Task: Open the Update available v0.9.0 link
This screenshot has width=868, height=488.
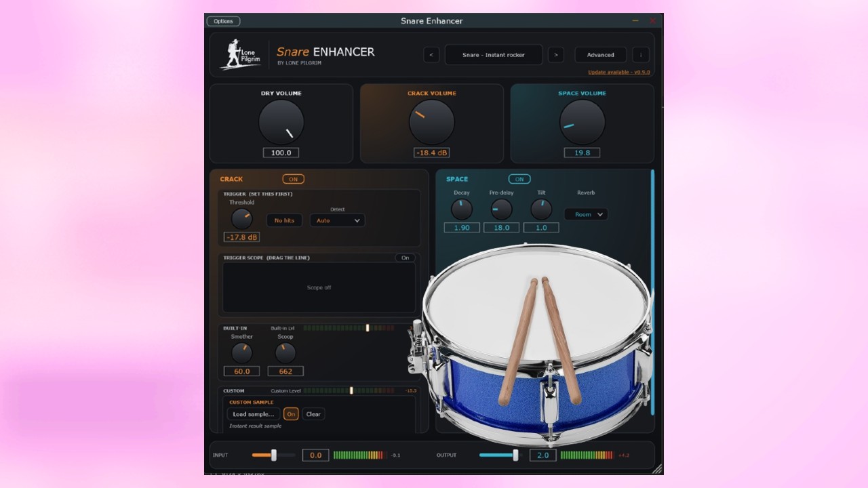Action: [x=619, y=72]
